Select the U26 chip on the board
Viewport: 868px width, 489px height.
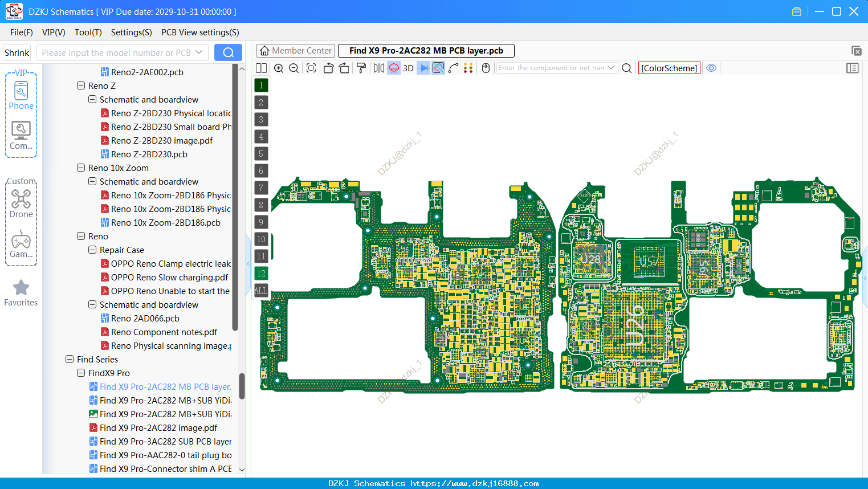tap(635, 325)
